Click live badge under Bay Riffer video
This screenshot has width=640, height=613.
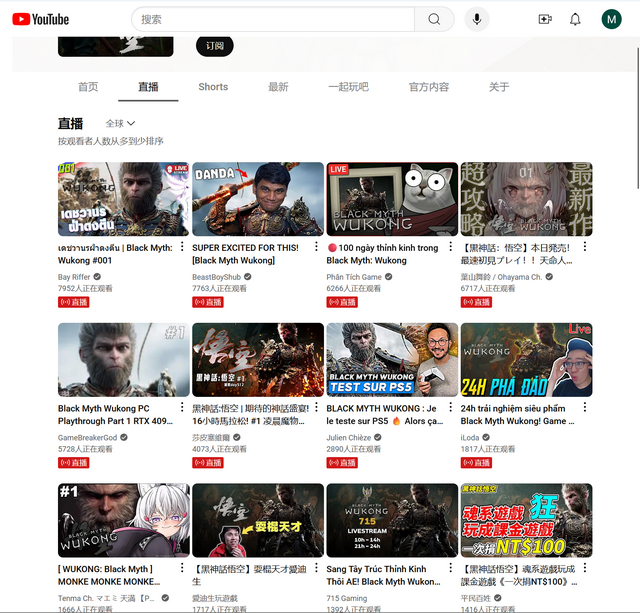tap(73, 302)
